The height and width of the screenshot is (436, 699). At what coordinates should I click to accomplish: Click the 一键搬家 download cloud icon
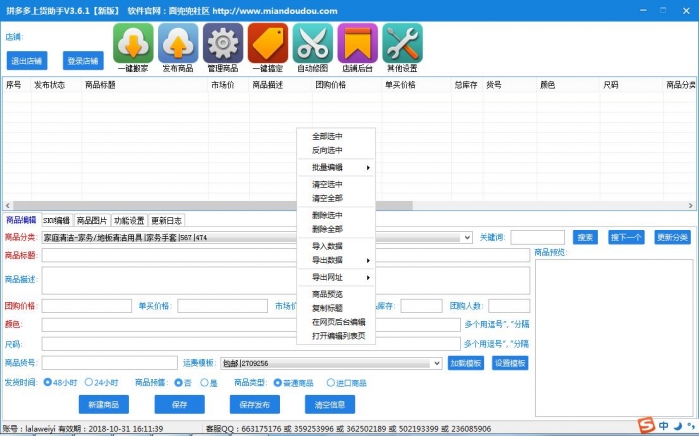(x=133, y=43)
